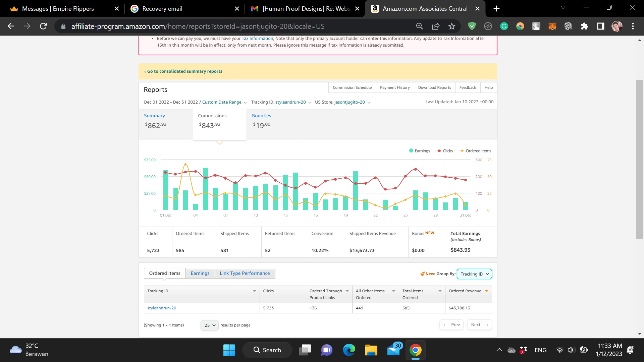
Task: Open Chrome's three-dot menu
Action: 633,26
